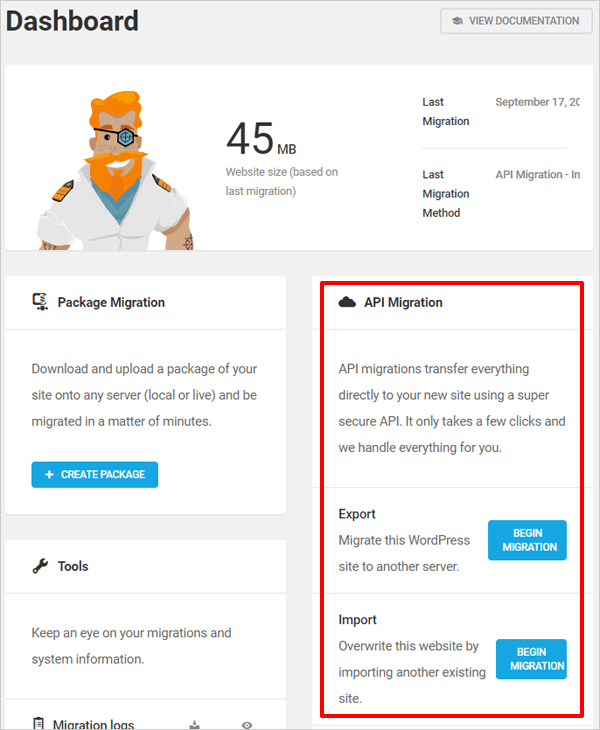Click the Migration logs clipboard icon
Image resolution: width=600 pixels, height=730 pixels.
tap(39, 723)
